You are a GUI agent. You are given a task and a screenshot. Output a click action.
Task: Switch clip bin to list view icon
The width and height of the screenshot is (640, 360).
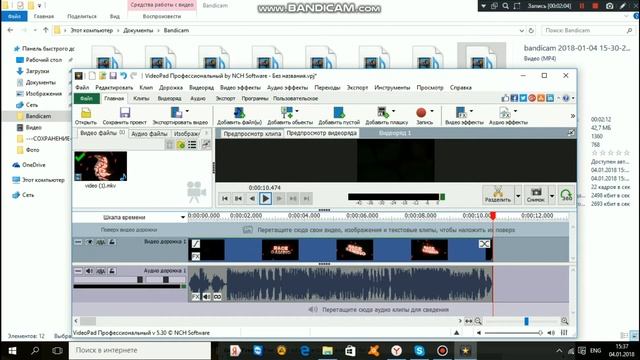[x=192, y=145]
